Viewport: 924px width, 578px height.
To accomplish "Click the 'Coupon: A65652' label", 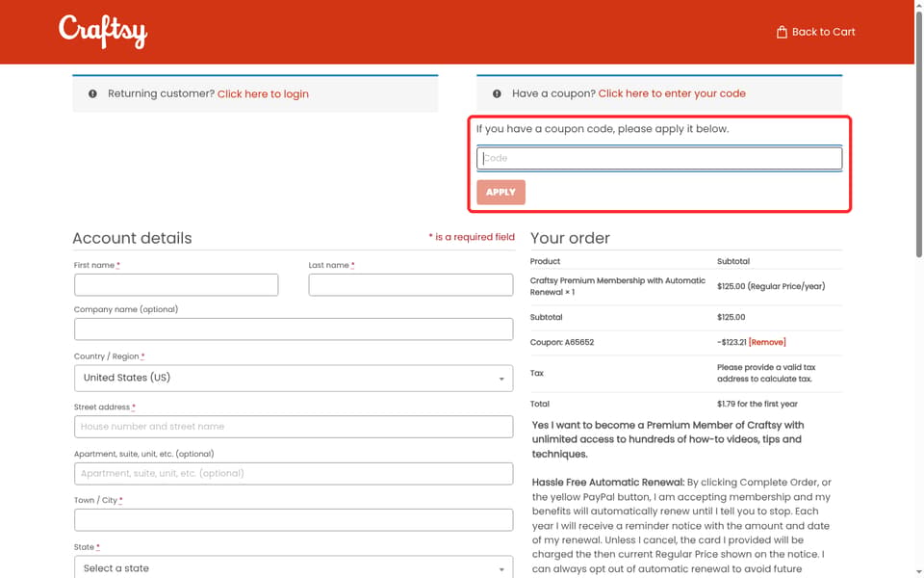I will coord(561,342).
